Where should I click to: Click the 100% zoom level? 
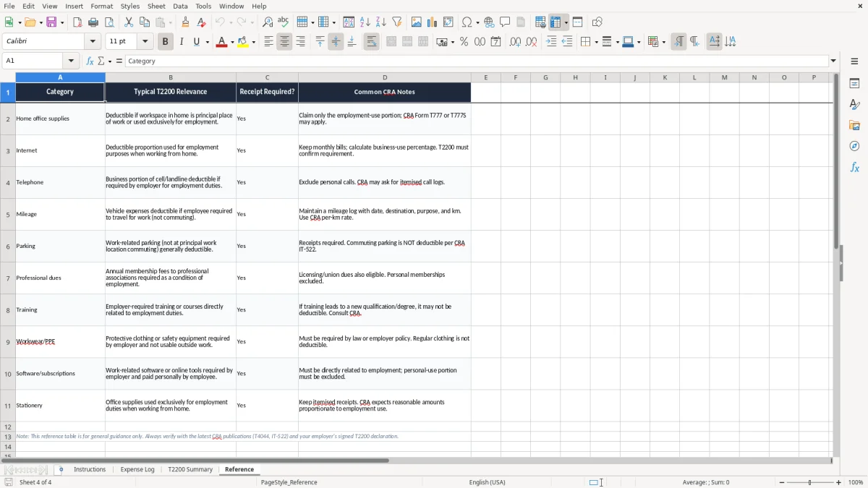pos(856,482)
